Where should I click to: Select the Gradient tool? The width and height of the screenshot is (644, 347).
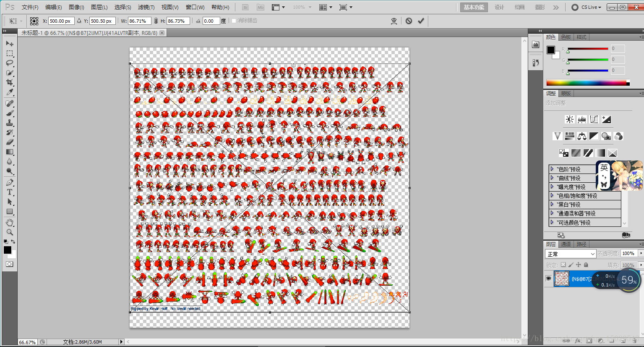pyautogui.click(x=10, y=152)
